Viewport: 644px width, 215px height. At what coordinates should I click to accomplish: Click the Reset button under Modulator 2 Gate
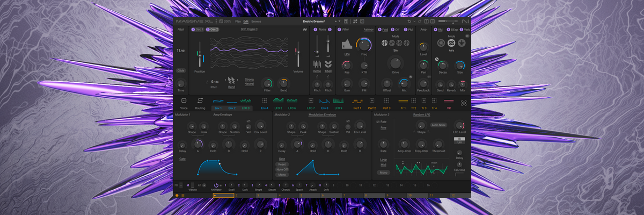[282, 164]
